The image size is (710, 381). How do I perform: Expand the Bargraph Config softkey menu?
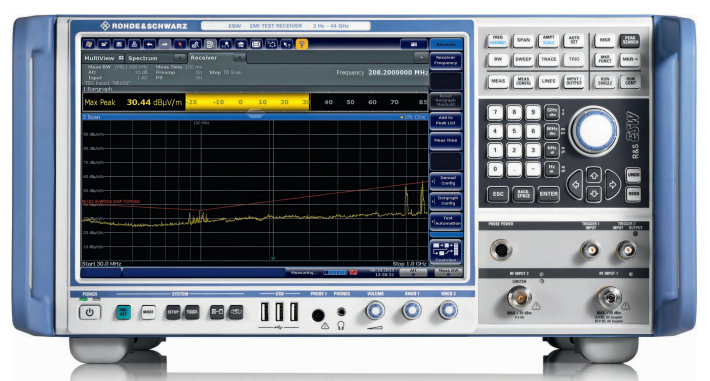[446, 201]
